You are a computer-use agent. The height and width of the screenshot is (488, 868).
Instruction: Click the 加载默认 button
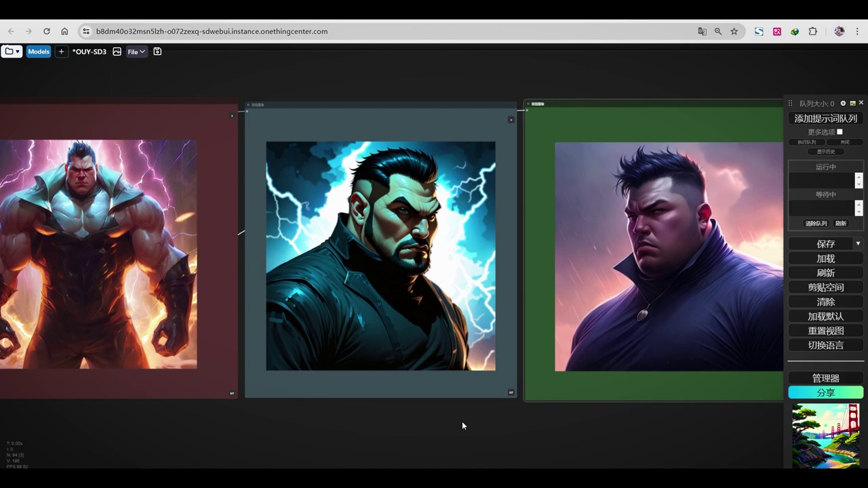[x=826, y=317]
